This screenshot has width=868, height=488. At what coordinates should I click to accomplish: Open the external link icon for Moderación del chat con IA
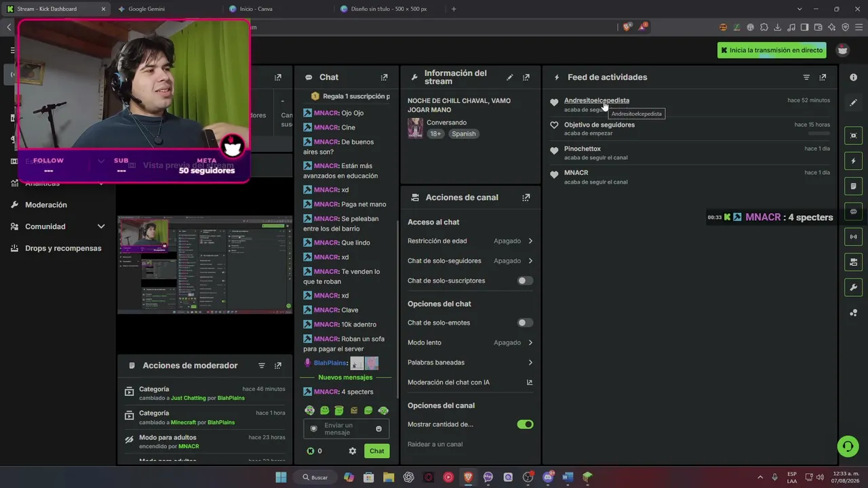tap(530, 382)
